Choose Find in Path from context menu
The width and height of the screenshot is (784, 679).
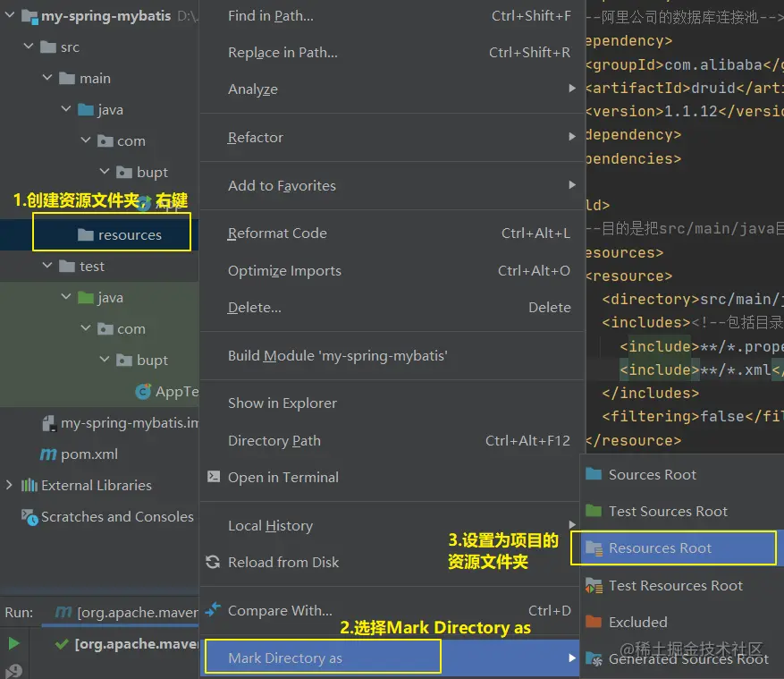click(x=392, y=16)
